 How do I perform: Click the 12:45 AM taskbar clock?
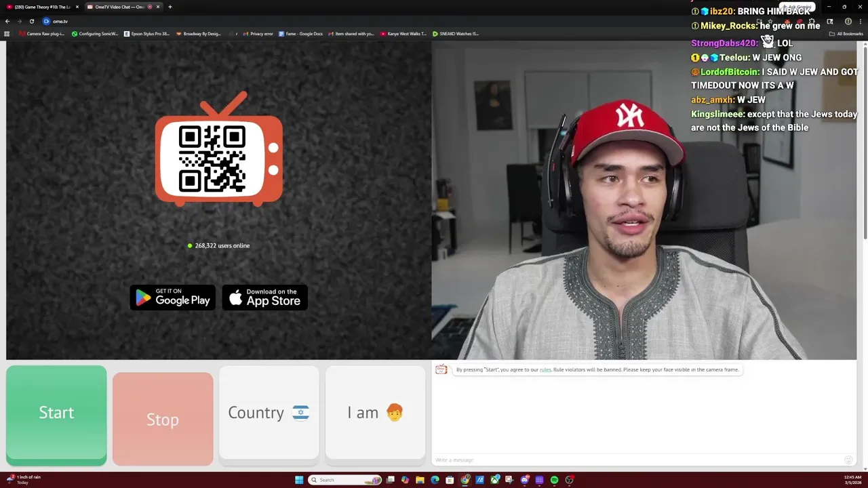[852, 480]
